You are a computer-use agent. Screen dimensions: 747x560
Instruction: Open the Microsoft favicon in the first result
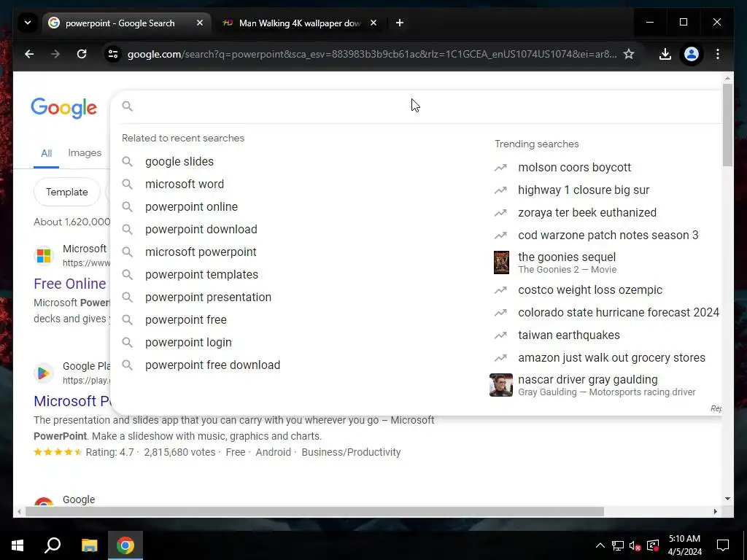point(44,256)
